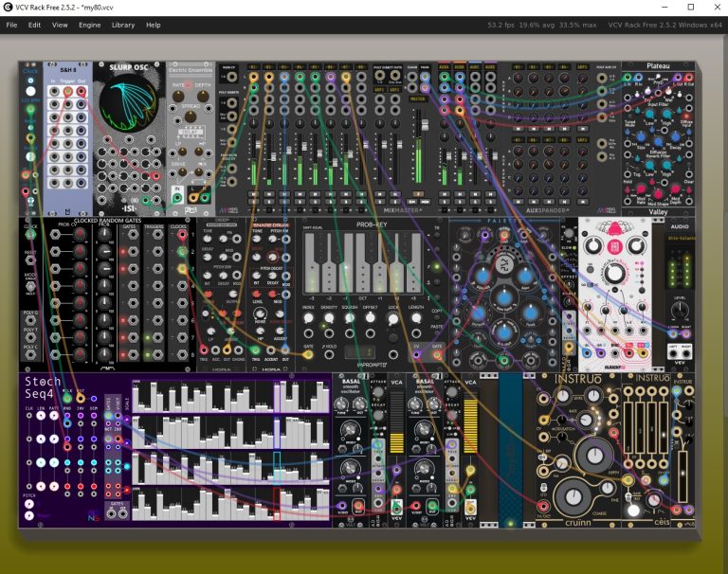
Task: Toggle MixMaster master dim button
Action: 412,202
